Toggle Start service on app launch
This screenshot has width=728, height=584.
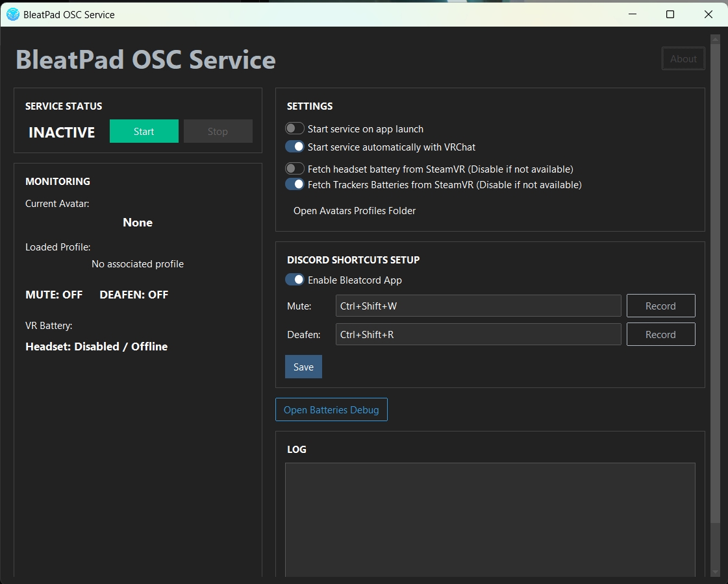point(295,128)
